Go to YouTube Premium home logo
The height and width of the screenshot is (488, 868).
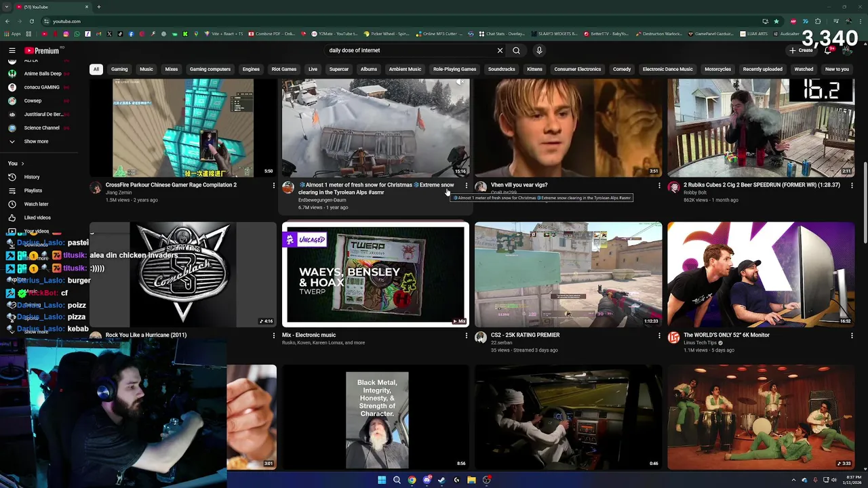[42, 50]
